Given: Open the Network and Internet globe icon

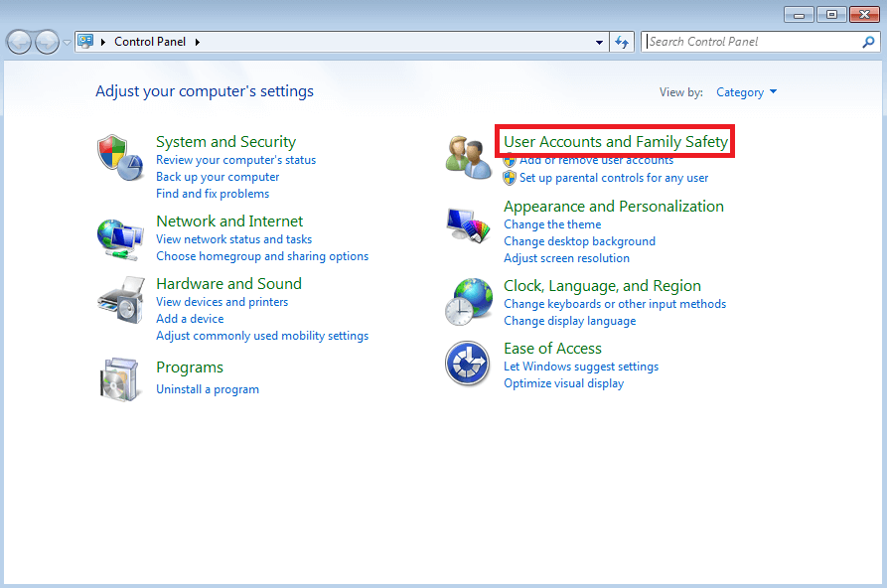Looking at the screenshot, I should (x=120, y=239).
